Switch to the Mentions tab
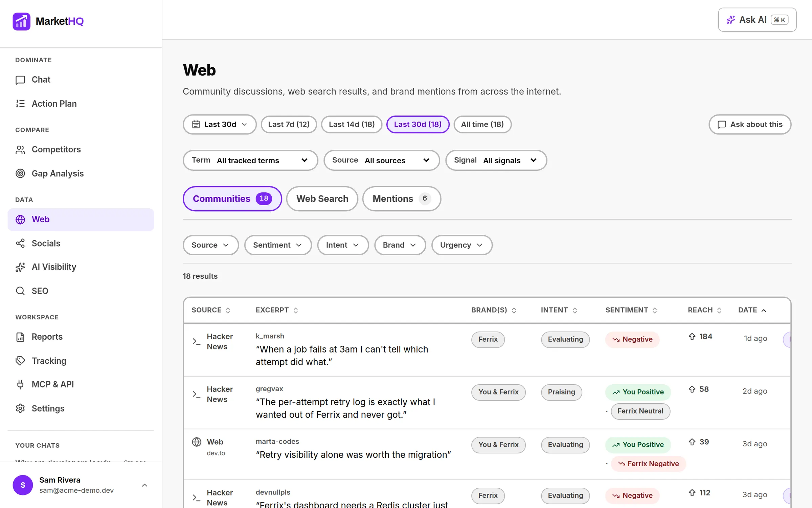The image size is (812, 508). tap(402, 198)
